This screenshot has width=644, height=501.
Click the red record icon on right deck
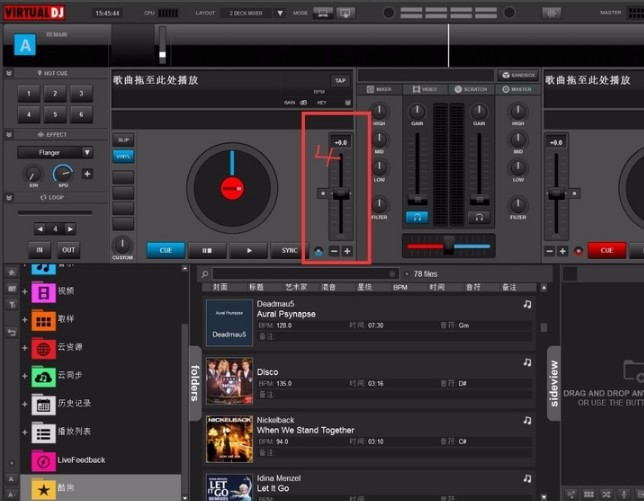578,251
